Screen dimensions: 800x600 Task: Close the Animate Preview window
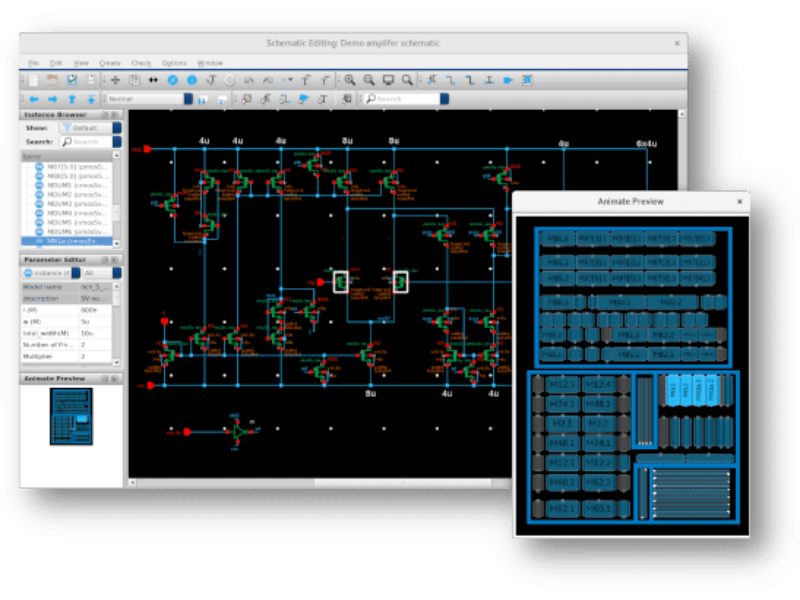point(739,201)
